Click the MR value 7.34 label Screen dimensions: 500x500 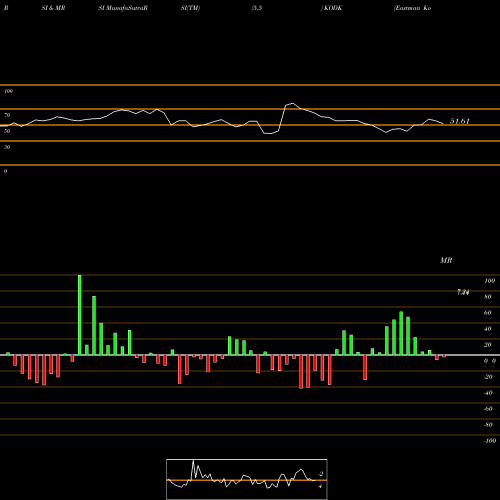[463, 292]
